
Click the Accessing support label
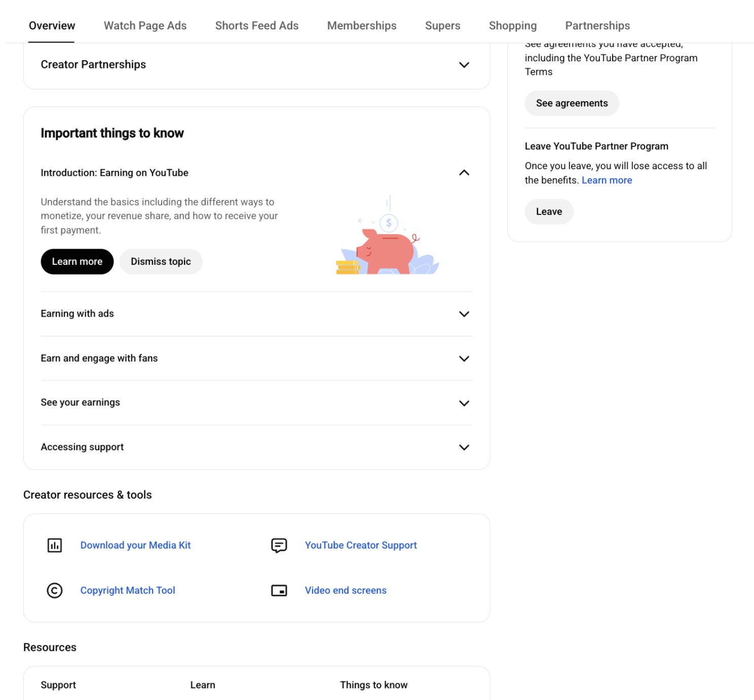tap(82, 447)
